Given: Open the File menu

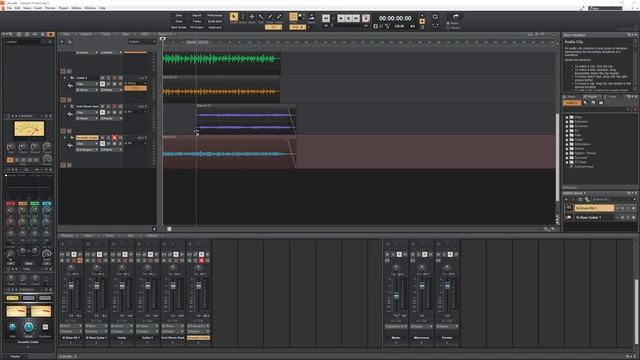Looking at the screenshot, I should (x=9, y=8).
